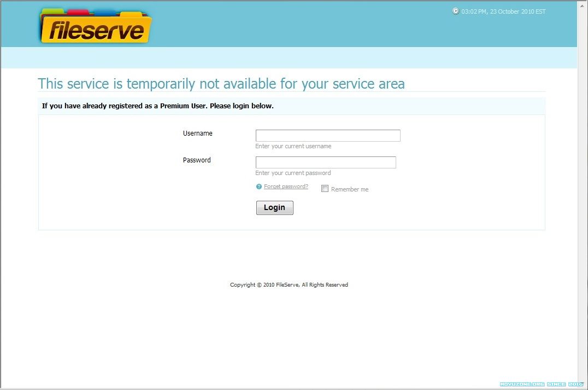Click the Premium User login notice
Screen dimensions: 588x390
point(157,106)
